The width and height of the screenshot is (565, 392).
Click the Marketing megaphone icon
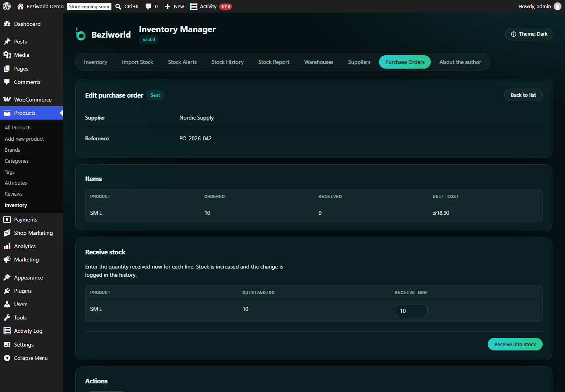coord(7,260)
